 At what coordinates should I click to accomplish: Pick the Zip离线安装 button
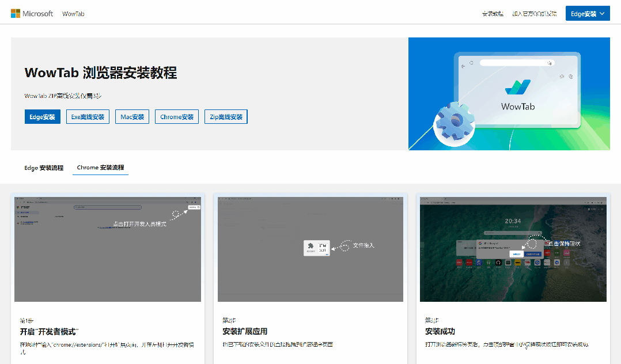(x=226, y=117)
